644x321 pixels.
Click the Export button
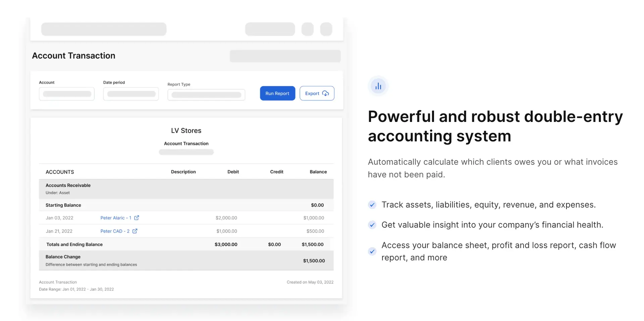pyautogui.click(x=317, y=93)
